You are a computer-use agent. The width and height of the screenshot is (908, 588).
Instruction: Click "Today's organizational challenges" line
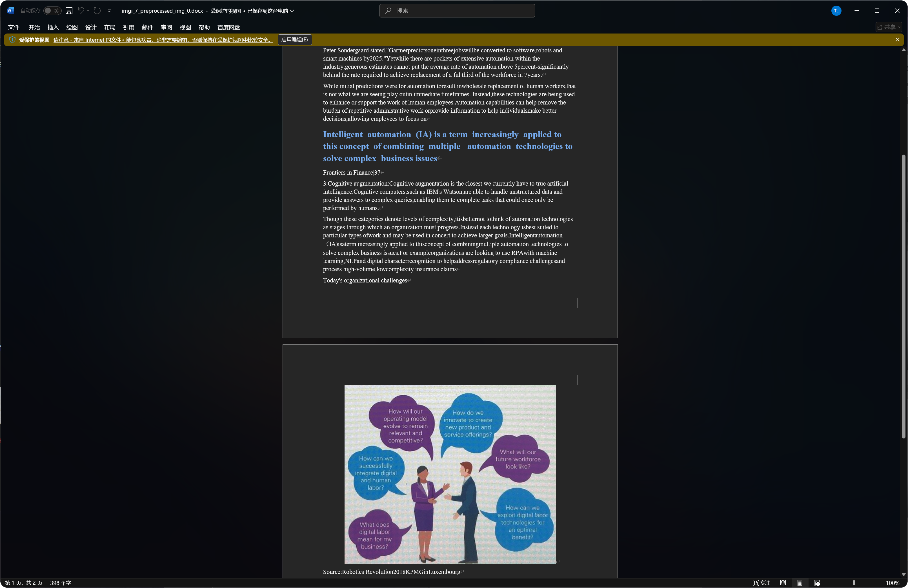[x=365, y=280]
